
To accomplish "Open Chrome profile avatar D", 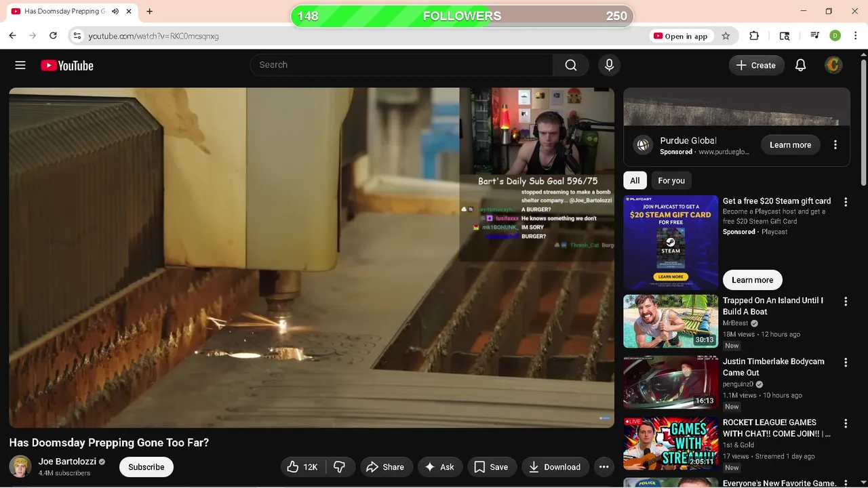I will click(835, 36).
